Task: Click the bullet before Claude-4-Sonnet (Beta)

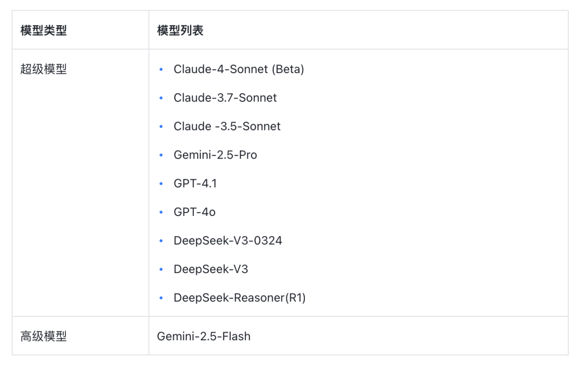Action: click(161, 70)
